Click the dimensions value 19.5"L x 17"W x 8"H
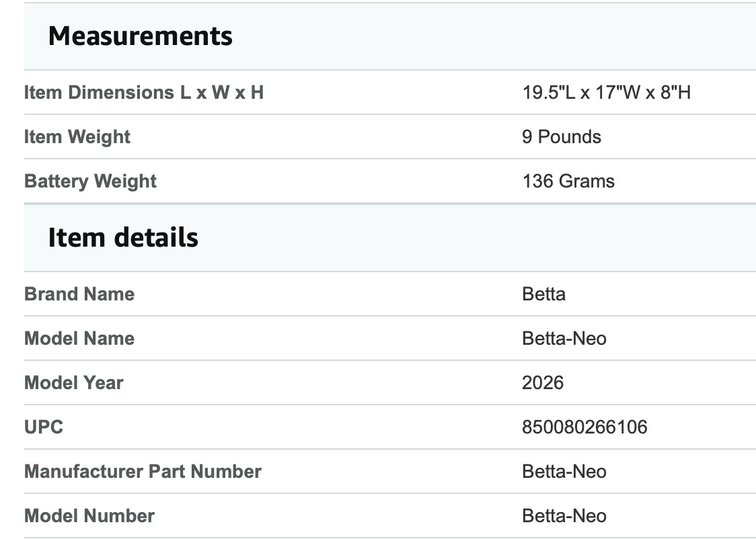756x539 pixels. coord(607,93)
